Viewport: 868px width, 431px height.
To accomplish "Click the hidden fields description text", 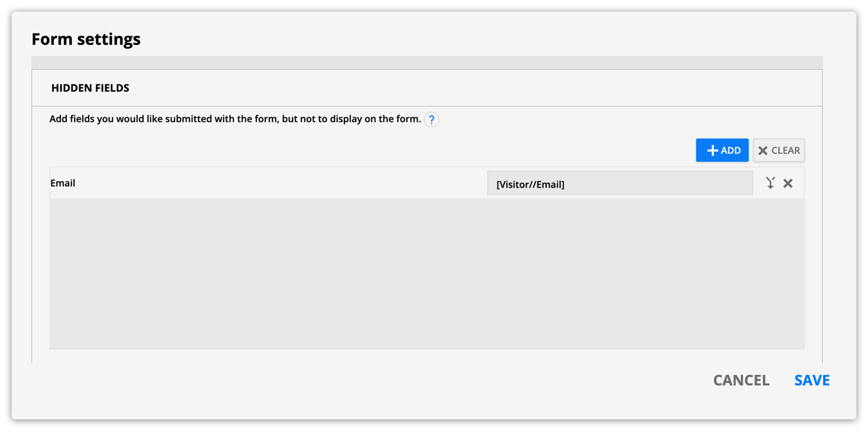I will 235,119.
